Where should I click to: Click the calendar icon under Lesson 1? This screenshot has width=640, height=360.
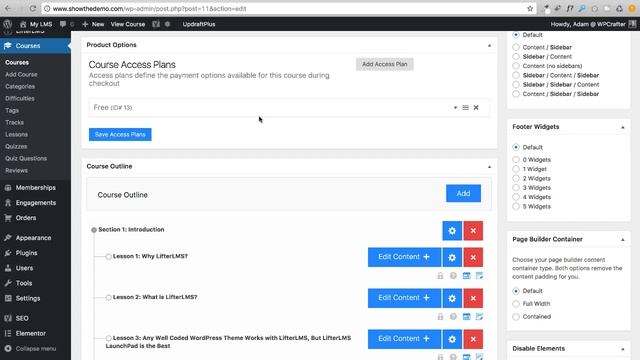click(x=466, y=276)
